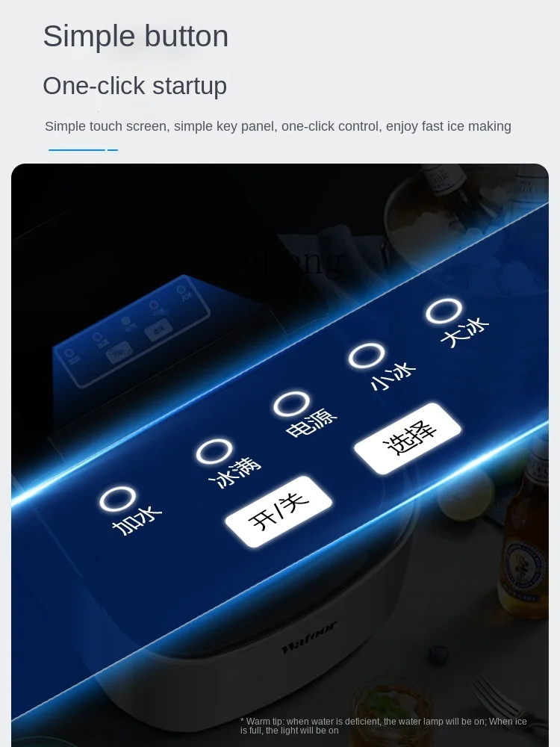Click the 大冰 text label
This screenshot has height=747, width=560.
(464, 332)
